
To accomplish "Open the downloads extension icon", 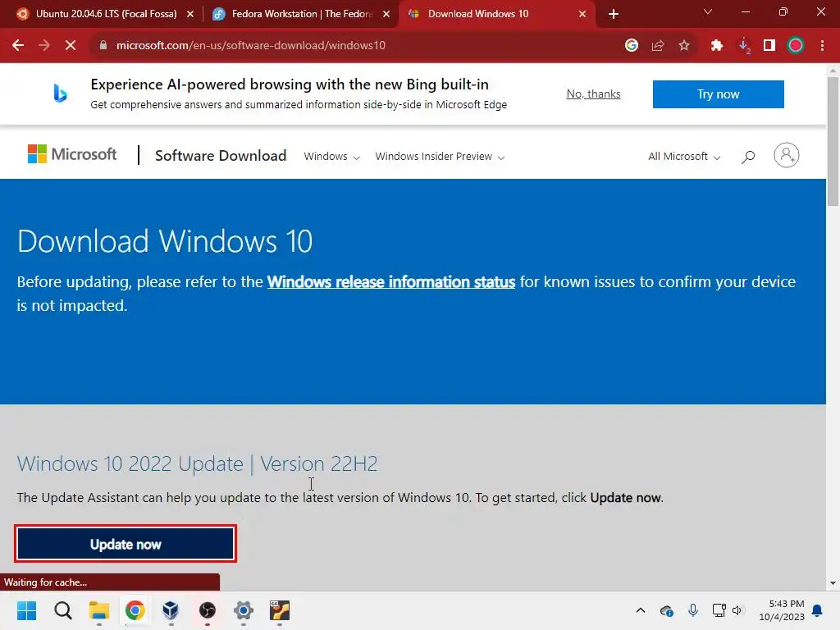I will point(743,46).
